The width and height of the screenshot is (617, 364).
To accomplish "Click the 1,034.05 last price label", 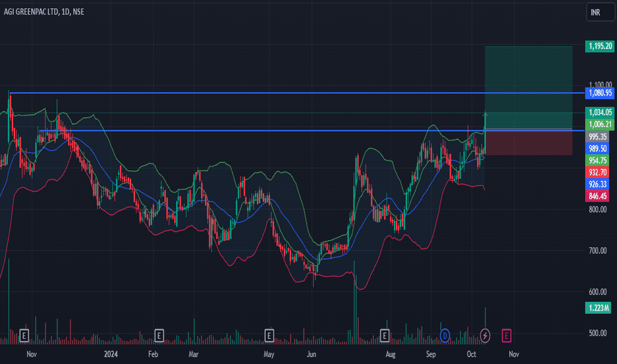I will tap(600, 113).
